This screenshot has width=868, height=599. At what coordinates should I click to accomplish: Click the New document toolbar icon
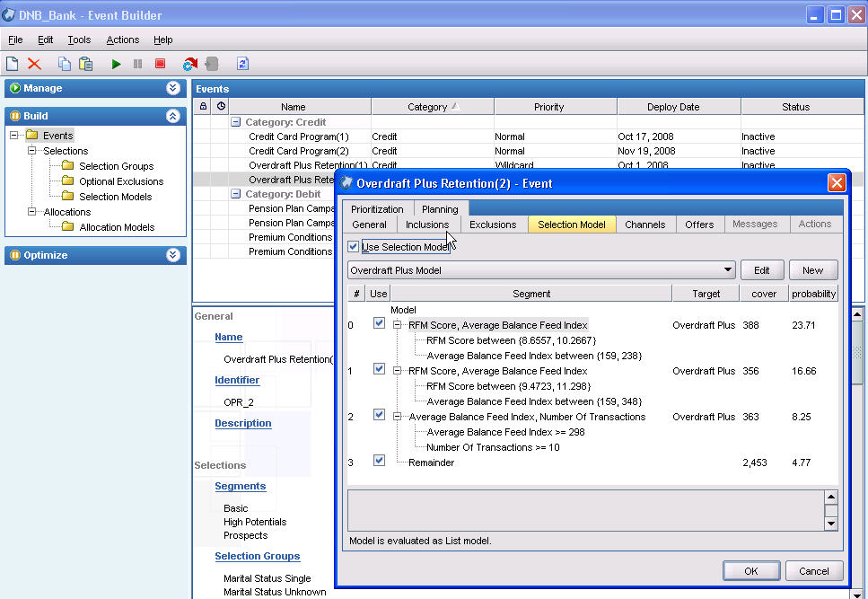[13, 64]
